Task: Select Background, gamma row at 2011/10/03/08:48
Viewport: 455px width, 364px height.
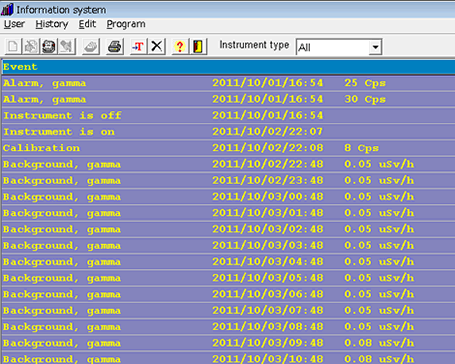Action: click(x=228, y=327)
